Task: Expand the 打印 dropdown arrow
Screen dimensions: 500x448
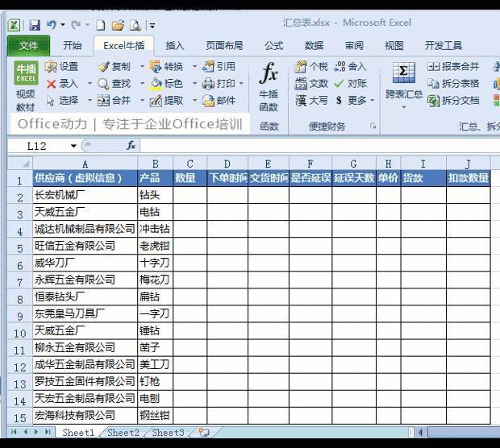Action: point(241,84)
